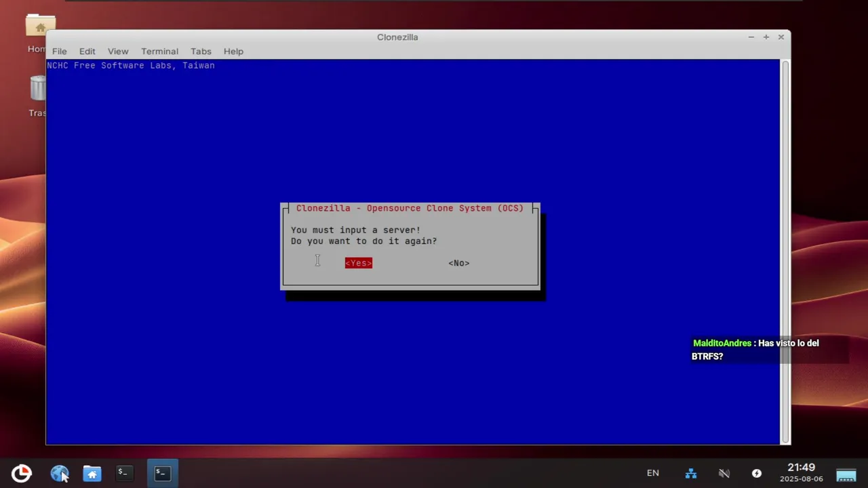868x488 pixels.
Task: Close the Clonezilla window
Action: (x=781, y=37)
